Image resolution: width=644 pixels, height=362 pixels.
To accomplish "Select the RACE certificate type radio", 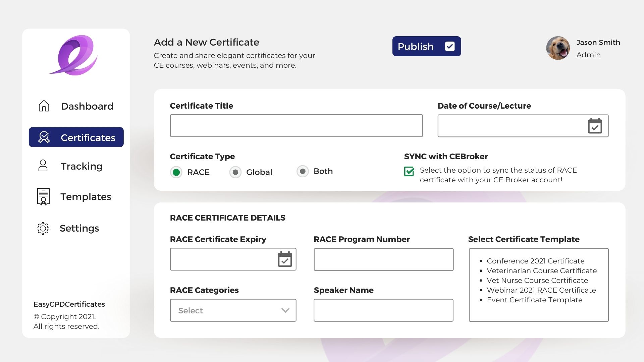I will tap(176, 172).
